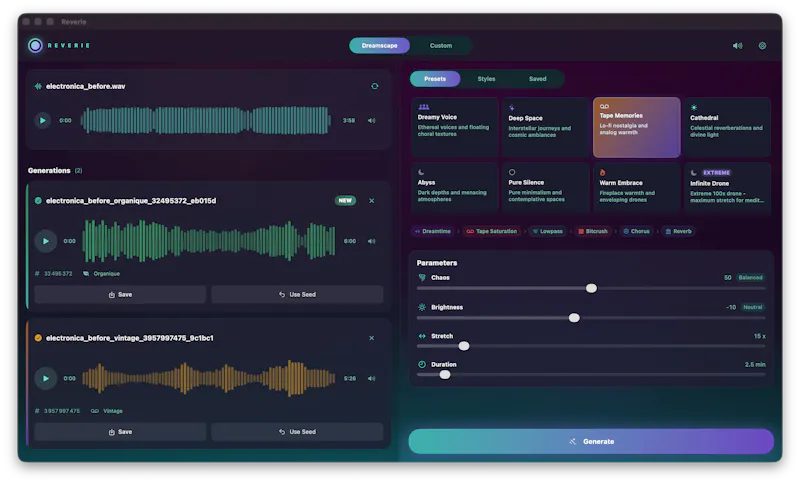The height and width of the screenshot is (484, 800).
Task: Click seed number 32495372
Action: [x=58, y=273]
